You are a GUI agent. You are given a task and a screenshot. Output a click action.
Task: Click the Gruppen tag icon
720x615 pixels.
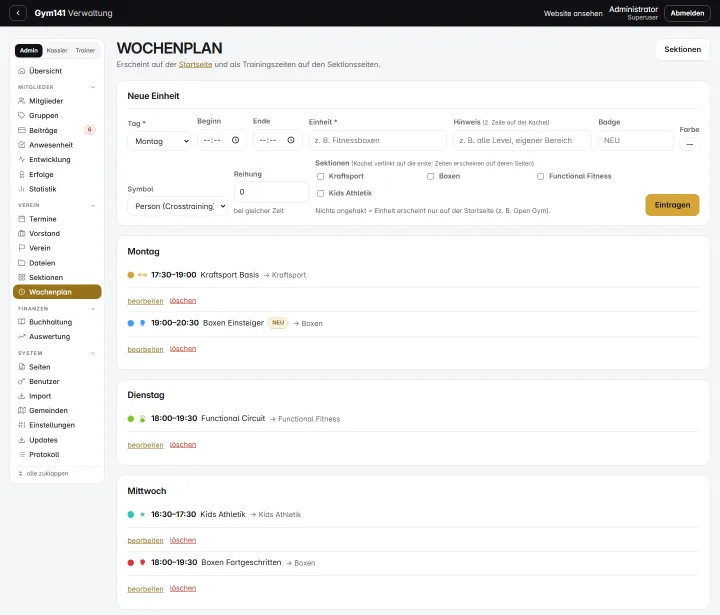tap(21, 115)
